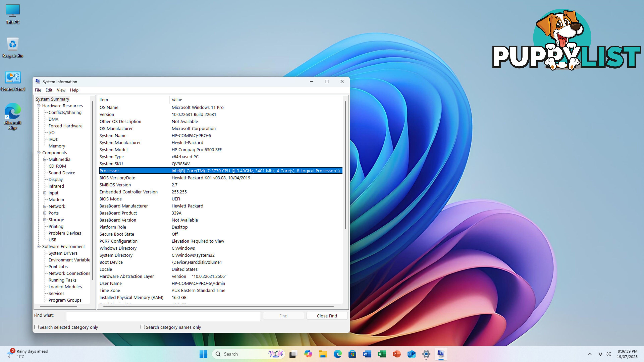Click the taskbar Search box
This screenshot has width=644, height=362.
pyautogui.click(x=249, y=354)
